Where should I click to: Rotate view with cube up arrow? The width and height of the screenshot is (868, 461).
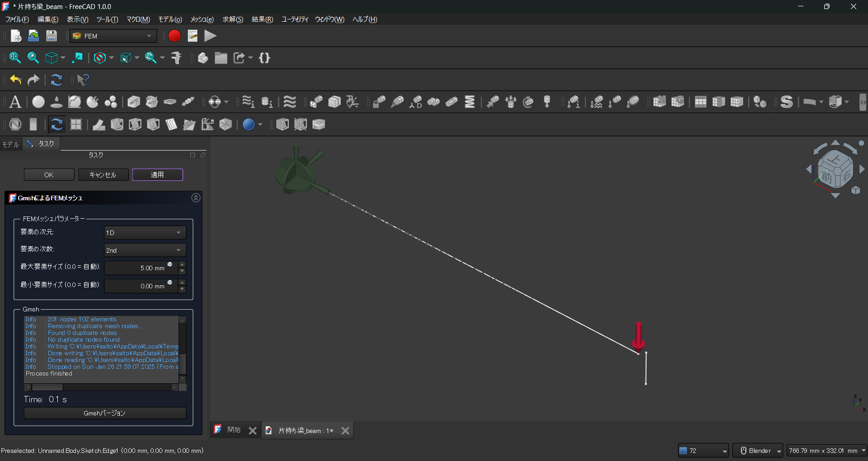pos(835,143)
